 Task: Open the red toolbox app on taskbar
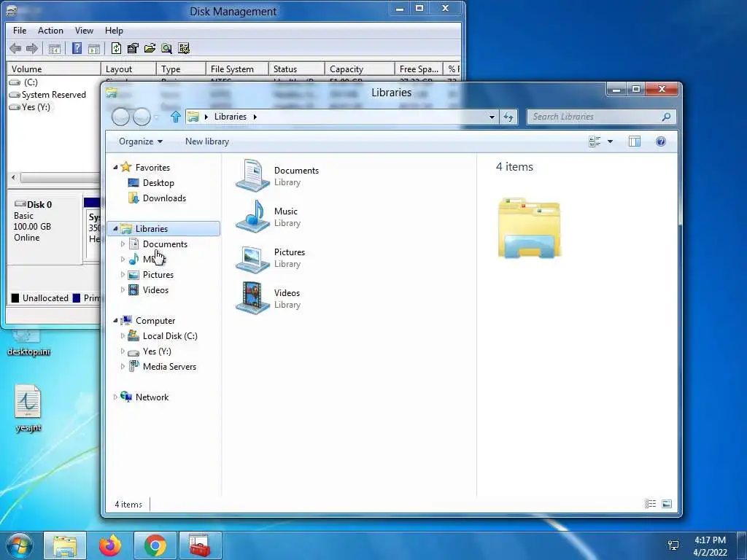click(200, 545)
